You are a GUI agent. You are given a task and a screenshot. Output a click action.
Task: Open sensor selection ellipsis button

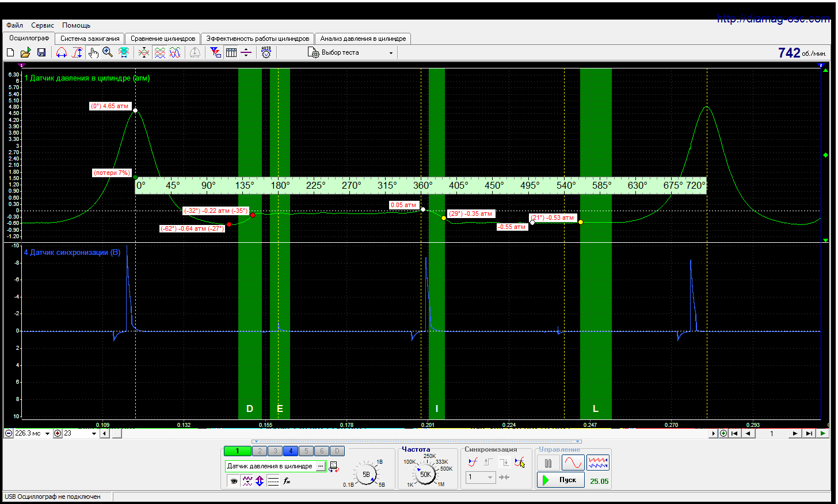[321, 466]
